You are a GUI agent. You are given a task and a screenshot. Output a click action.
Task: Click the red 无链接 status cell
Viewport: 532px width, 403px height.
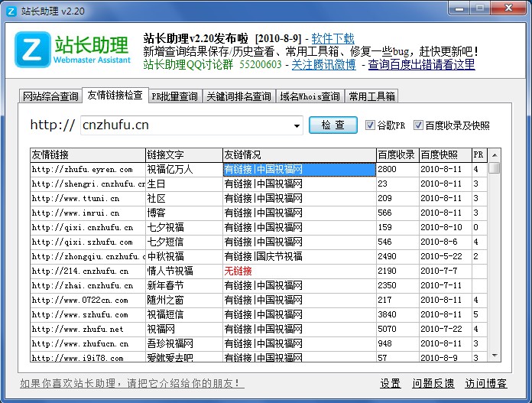[300, 271]
